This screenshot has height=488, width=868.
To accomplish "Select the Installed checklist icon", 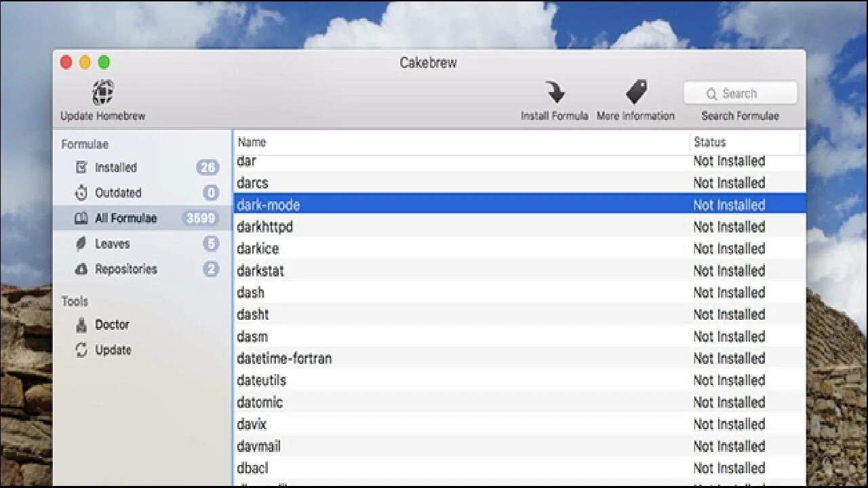I will tap(81, 167).
